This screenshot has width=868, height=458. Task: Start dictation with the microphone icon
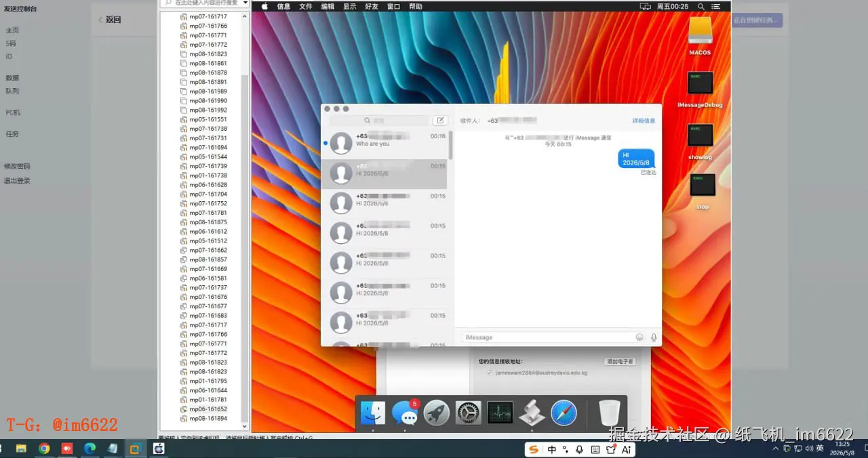point(654,337)
